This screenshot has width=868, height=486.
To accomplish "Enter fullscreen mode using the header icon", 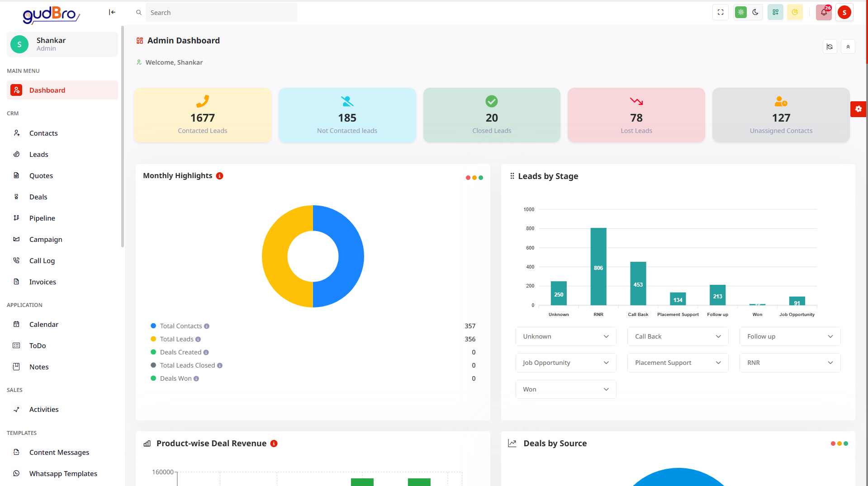I will 721,12.
